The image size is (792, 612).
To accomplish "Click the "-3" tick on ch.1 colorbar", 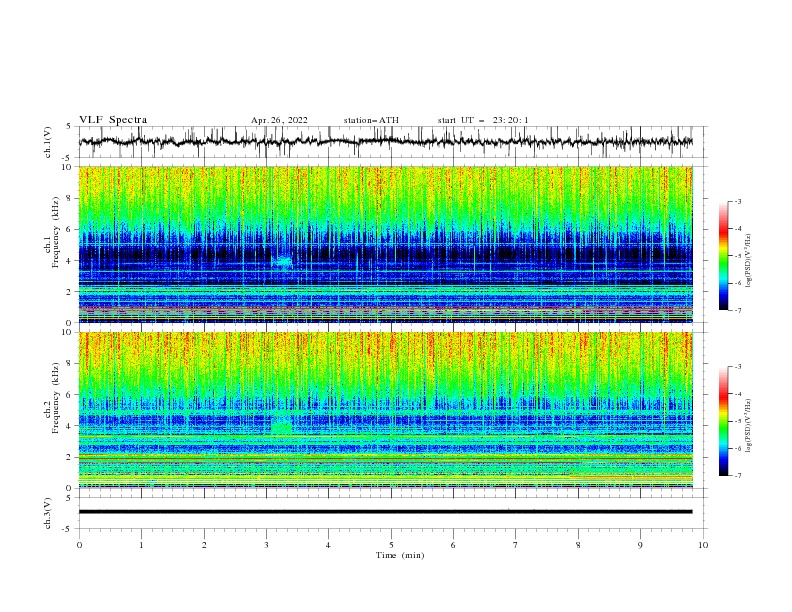I will tap(737, 201).
